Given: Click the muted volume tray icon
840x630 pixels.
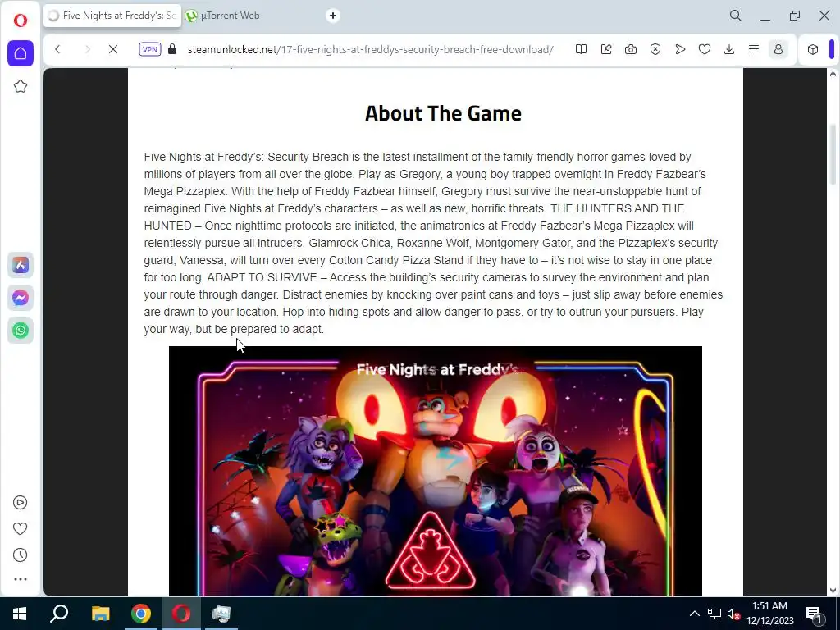Looking at the screenshot, I should pos(733,614).
